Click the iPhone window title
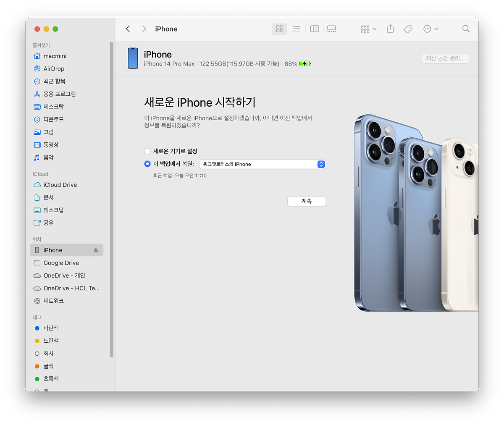 click(166, 29)
